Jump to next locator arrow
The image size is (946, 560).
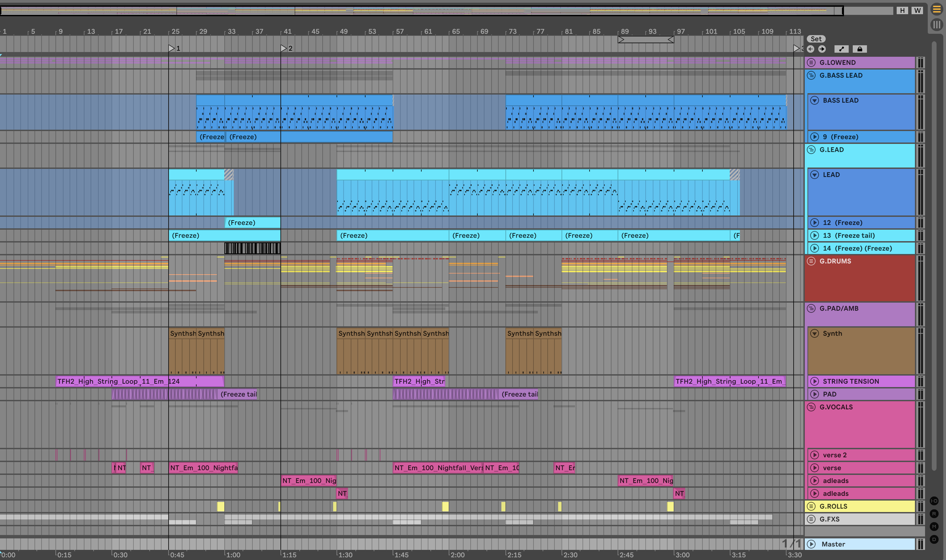pyautogui.click(x=822, y=49)
